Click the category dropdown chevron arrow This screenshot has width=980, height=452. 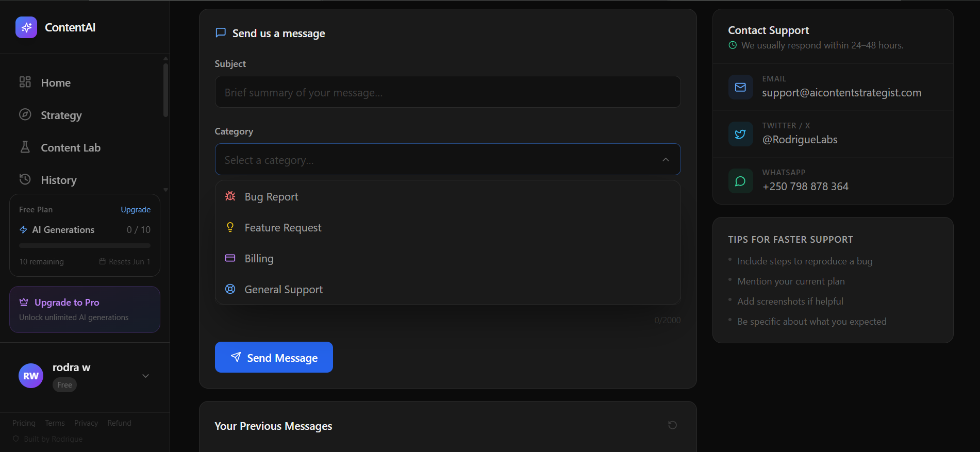point(666,160)
